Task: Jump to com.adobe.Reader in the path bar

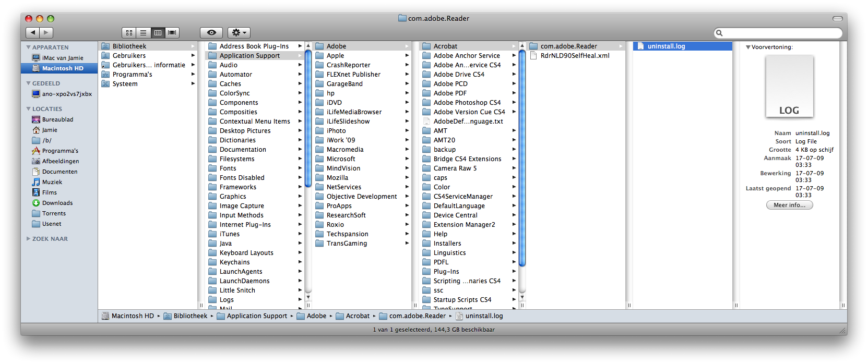Action: [x=412, y=316]
